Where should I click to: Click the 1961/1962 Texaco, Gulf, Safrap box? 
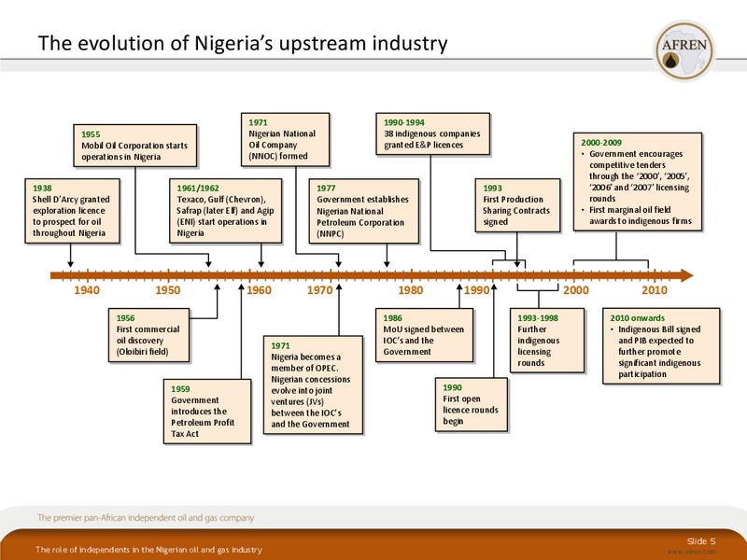pyautogui.click(x=226, y=211)
